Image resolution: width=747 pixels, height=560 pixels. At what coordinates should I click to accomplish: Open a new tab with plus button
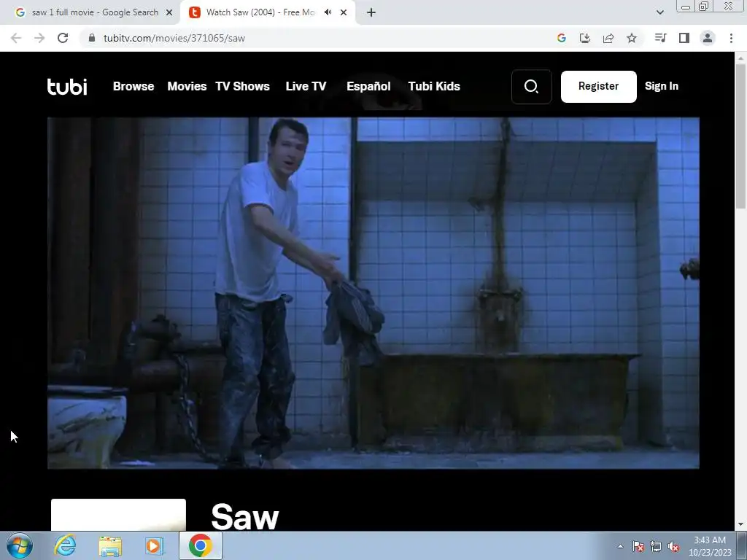(371, 12)
